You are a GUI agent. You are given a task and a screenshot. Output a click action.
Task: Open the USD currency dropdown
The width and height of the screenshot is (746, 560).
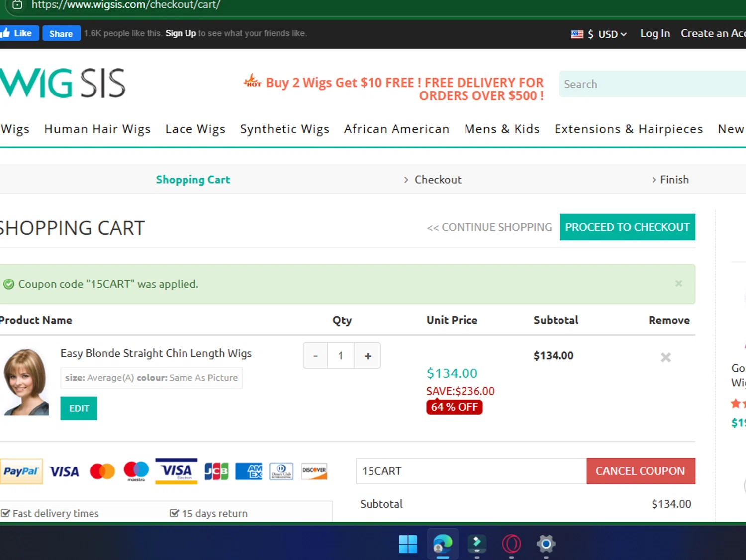click(x=612, y=34)
